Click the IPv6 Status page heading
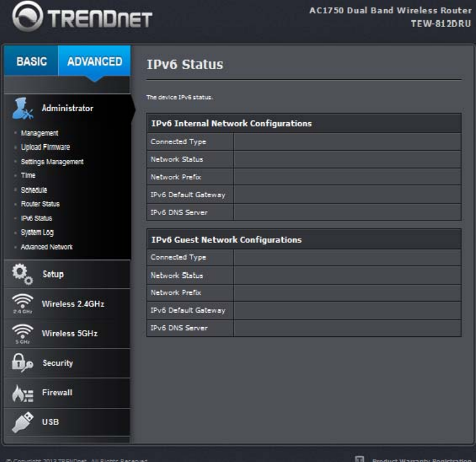Image resolution: width=476 pixels, height=462 pixels. [185, 65]
